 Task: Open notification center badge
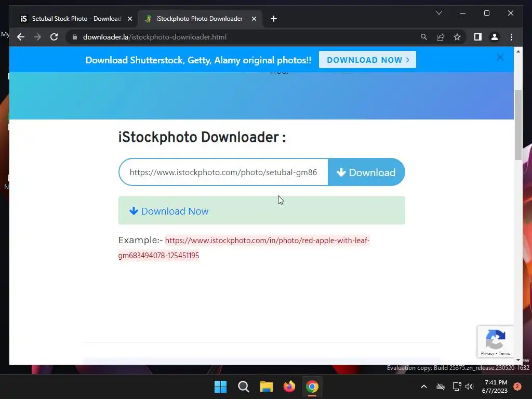pos(517,387)
